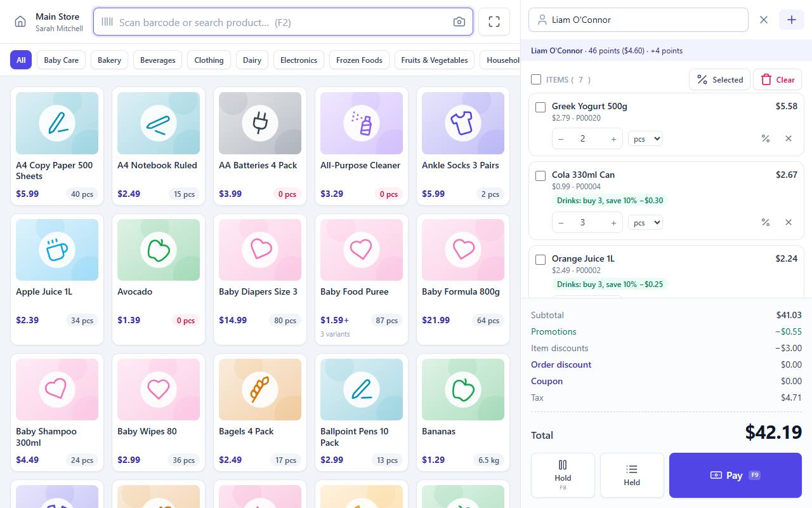Screen dimensions: 812x508
Task: Apply discount to Greek Yogurt item
Action: [766, 138]
